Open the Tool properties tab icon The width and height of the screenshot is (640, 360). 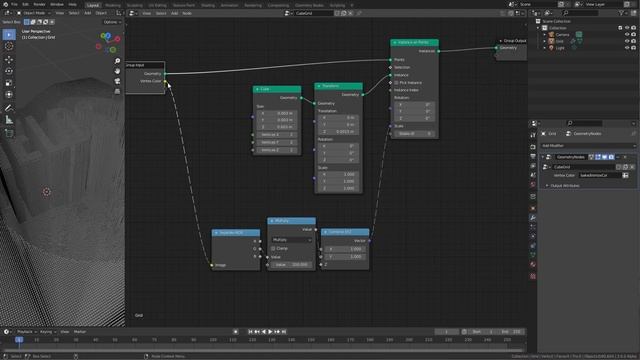533,135
